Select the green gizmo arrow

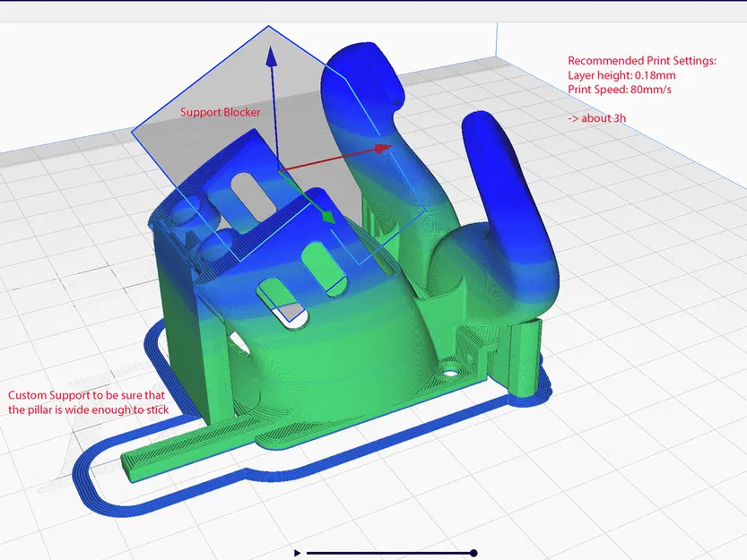[x=327, y=218]
